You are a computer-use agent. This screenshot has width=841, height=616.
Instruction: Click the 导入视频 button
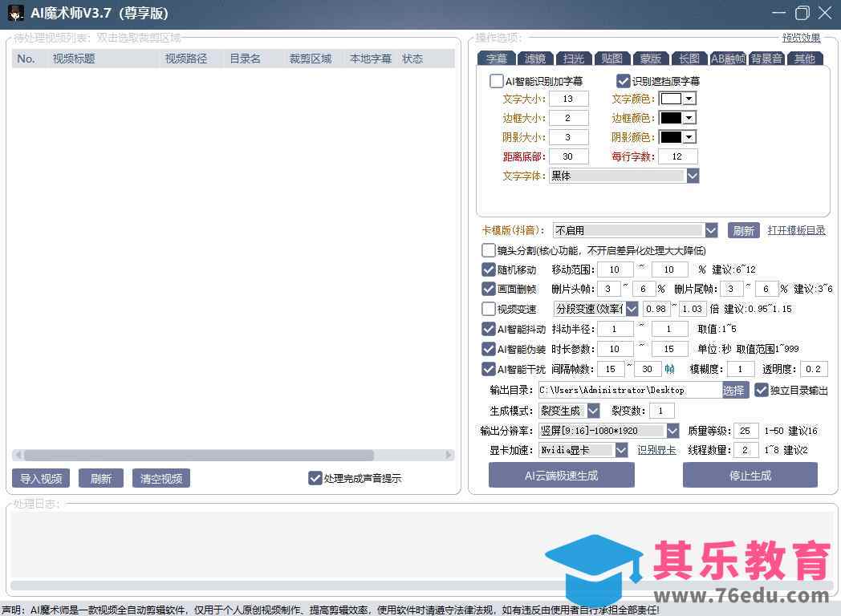[41, 478]
